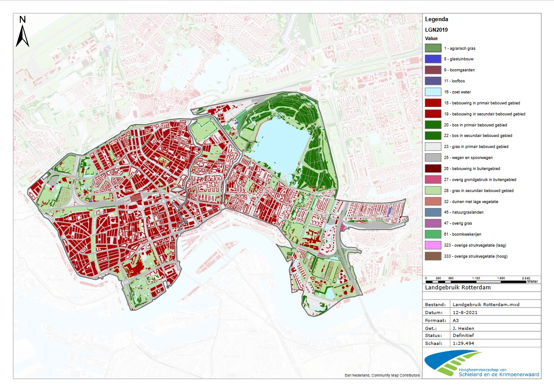Viewport: 554px width, 392px height.
Task: Click the natuurgraslanden legend swatch
Action: click(433, 212)
